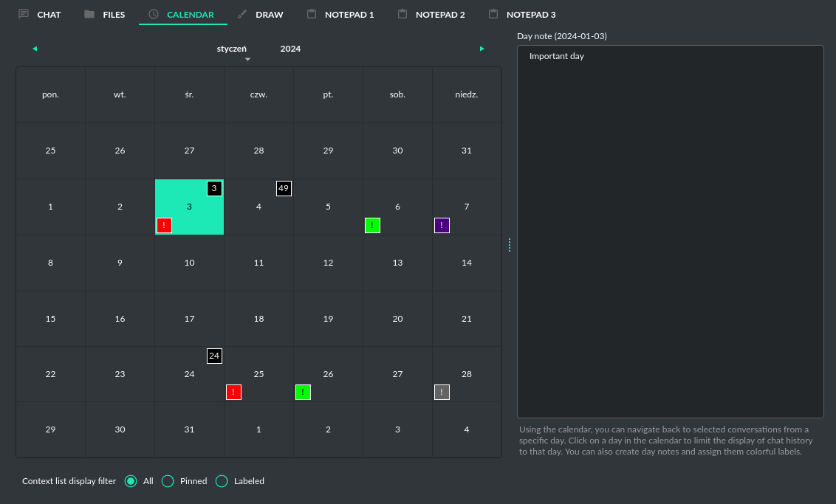Click the green label icon on January 26
Screen dimensions: 836x504
pos(303,392)
